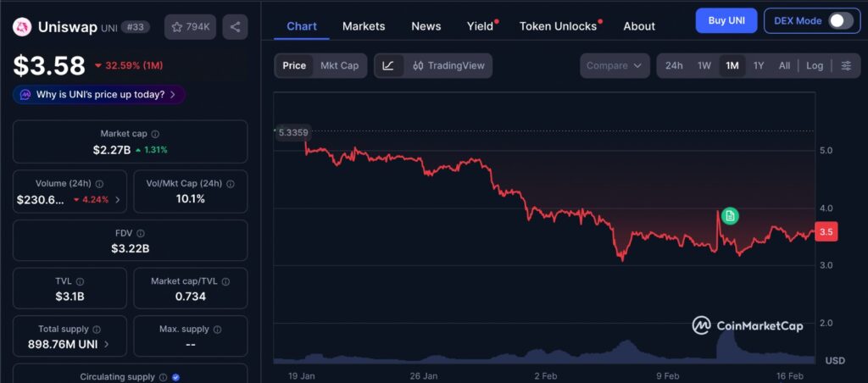Toggle Log scale on chart

click(x=814, y=65)
